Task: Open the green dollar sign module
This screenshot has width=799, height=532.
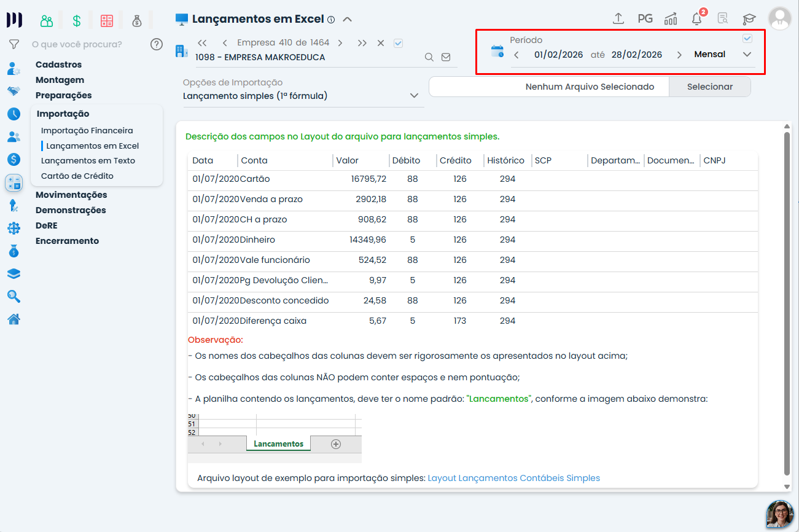Action: tap(77, 20)
